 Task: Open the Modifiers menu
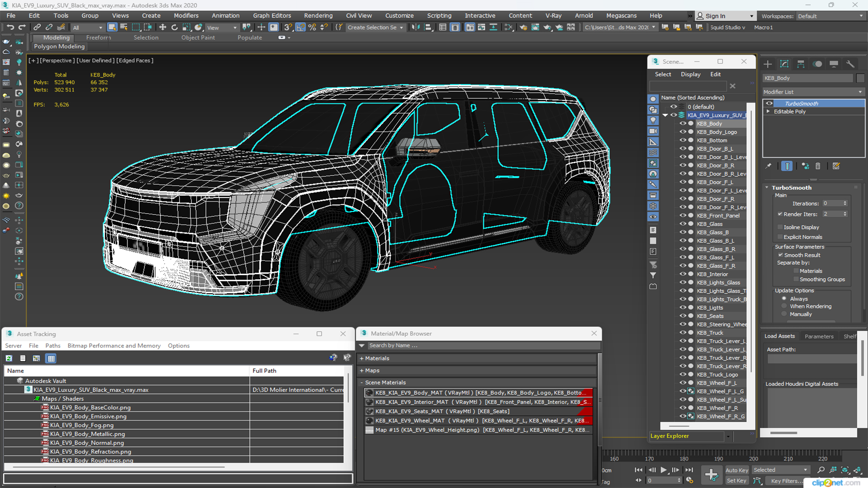click(186, 15)
